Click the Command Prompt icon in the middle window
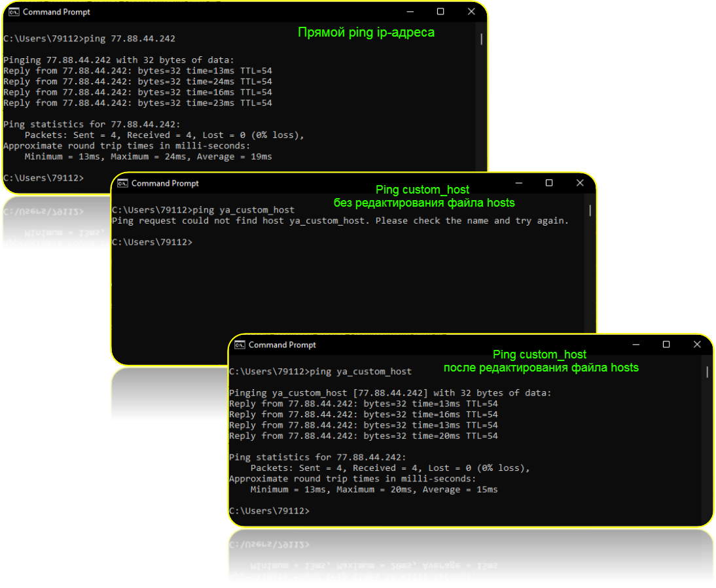The image size is (716, 588). pyautogui.click(x=122, y=183)
